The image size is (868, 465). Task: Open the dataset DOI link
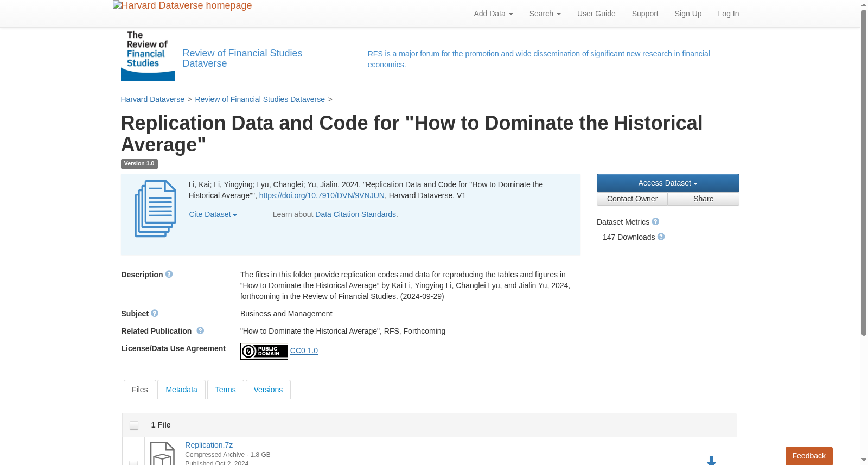322,195
